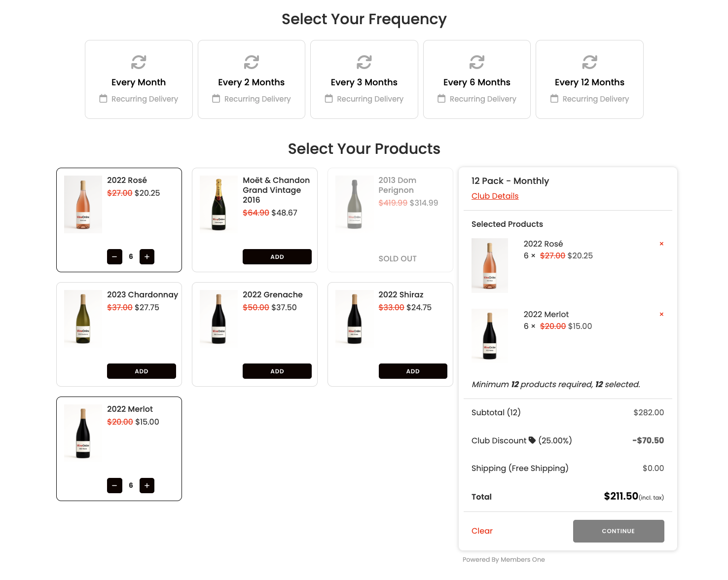728x580 pixels.
Task: Click minus button on 2022 Merlot card
Action: [114, 485]
